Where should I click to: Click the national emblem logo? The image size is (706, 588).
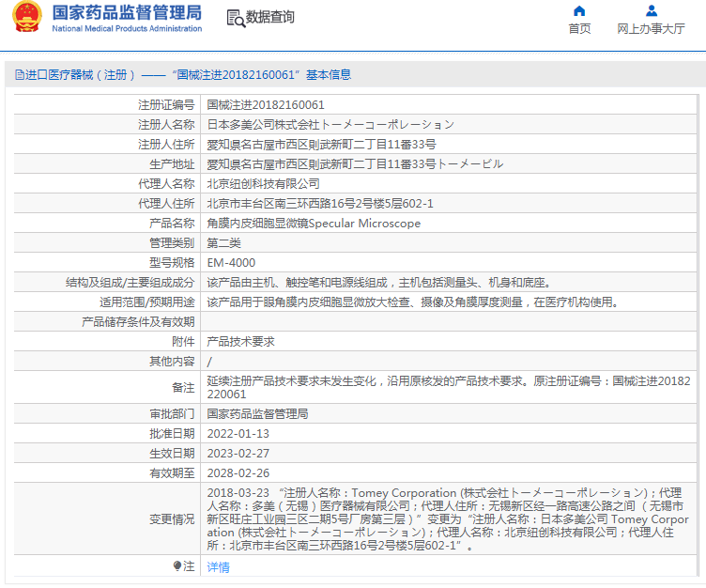(26, 17)
